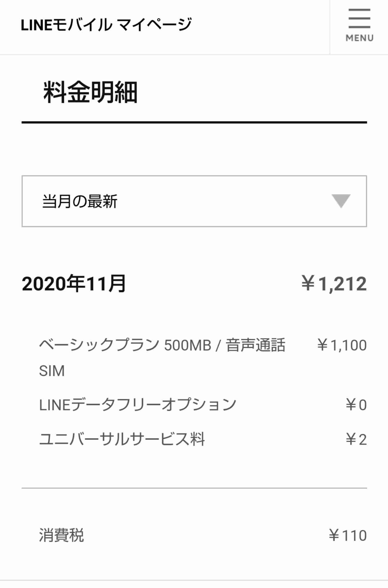Screen dimensions: 388x588
Task: Click the ¥0 option charge
Action: pos(356,405)
